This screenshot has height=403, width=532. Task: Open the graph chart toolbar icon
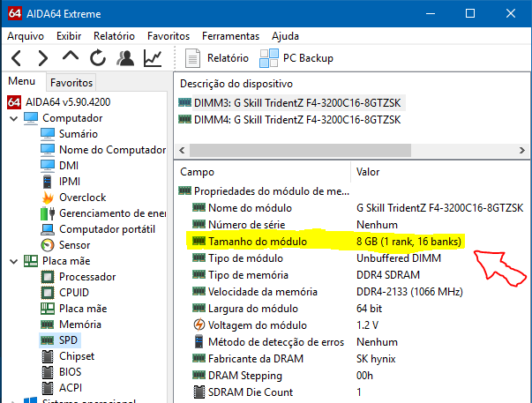[x=154, y=59]
